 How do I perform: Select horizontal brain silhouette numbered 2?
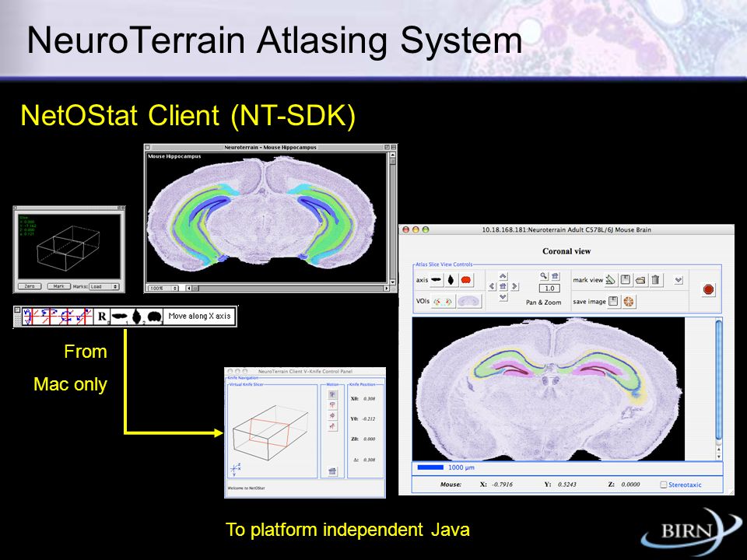coord(138,317)
